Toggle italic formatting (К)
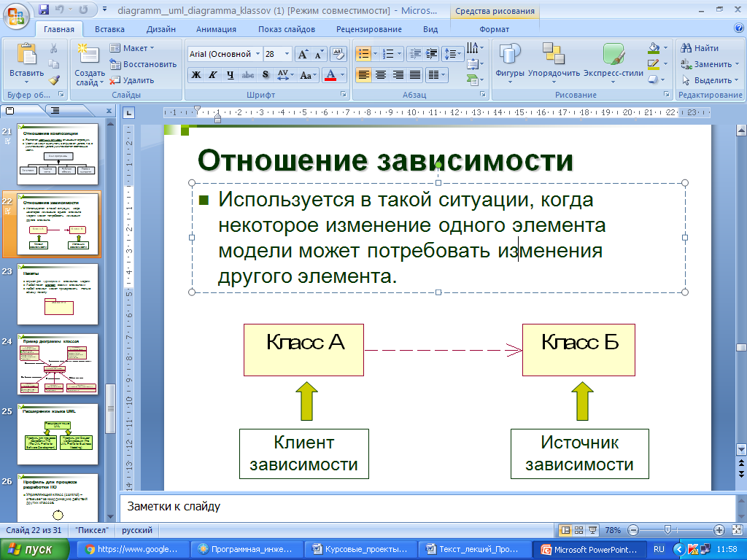 (x=213, y=74)
